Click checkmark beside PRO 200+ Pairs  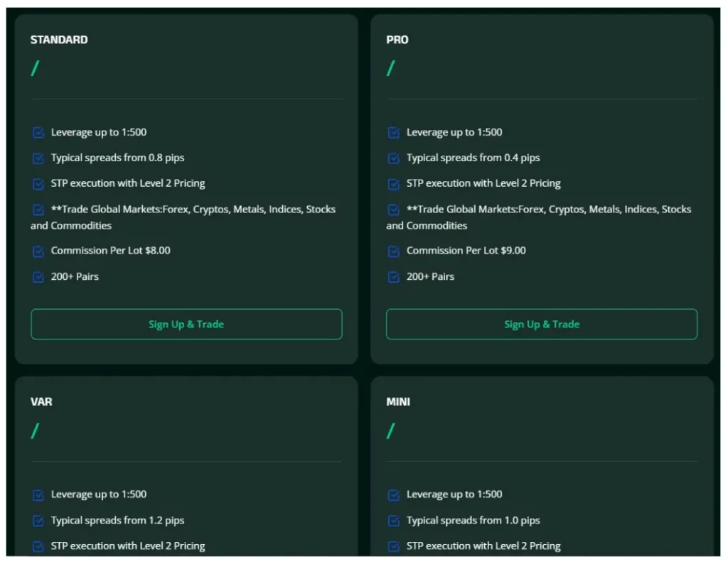pos(394,277)
